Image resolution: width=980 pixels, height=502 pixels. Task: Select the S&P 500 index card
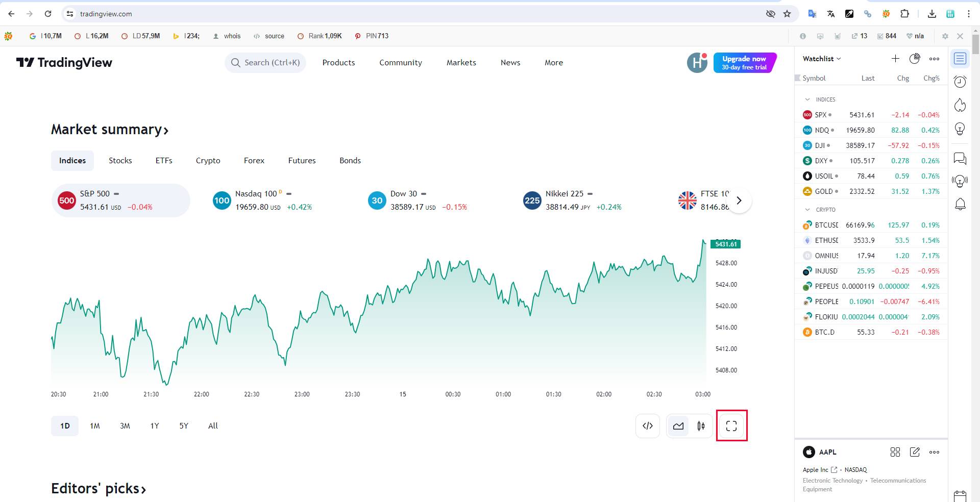click(121, 200)
